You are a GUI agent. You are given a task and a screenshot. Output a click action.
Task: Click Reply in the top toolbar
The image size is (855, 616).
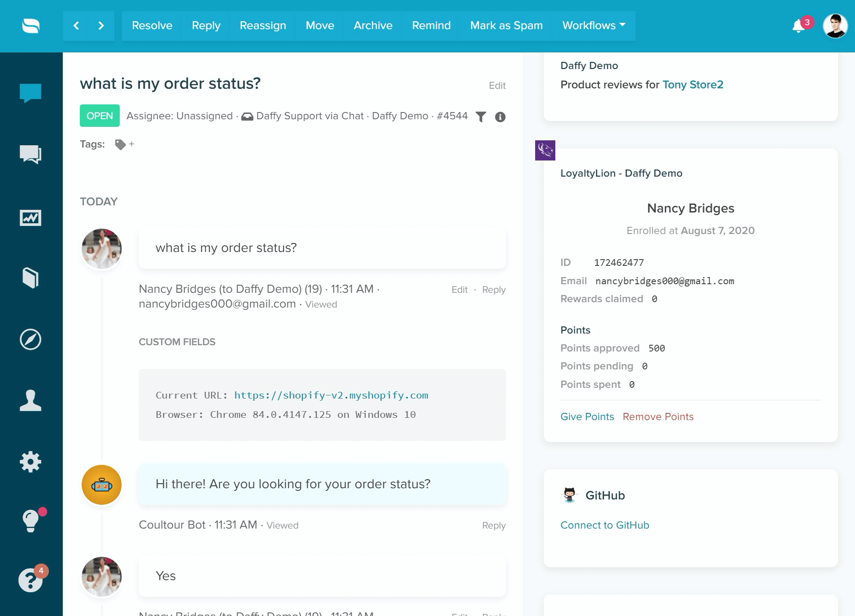tap(206, 26)
